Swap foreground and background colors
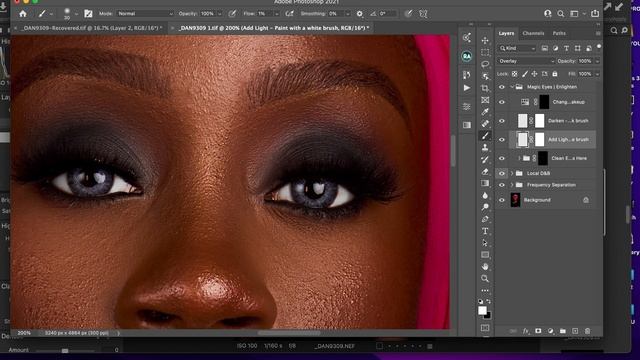 489,301
